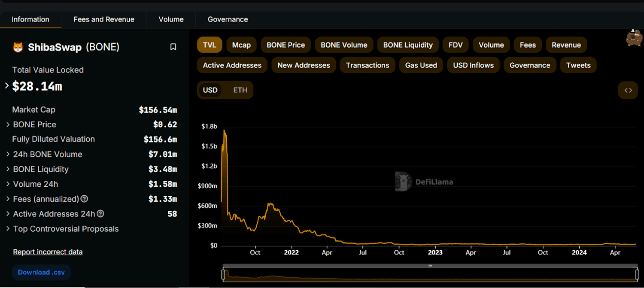Click the Active Addresses value 58
Screen dimensions: 644x288
[x=172, y=214]
